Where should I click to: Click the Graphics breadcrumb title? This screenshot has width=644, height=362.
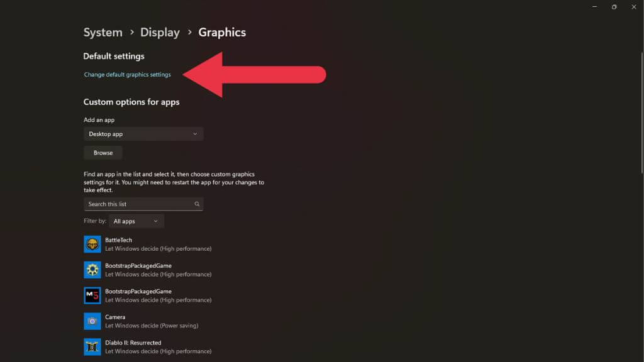pos(222,33)
